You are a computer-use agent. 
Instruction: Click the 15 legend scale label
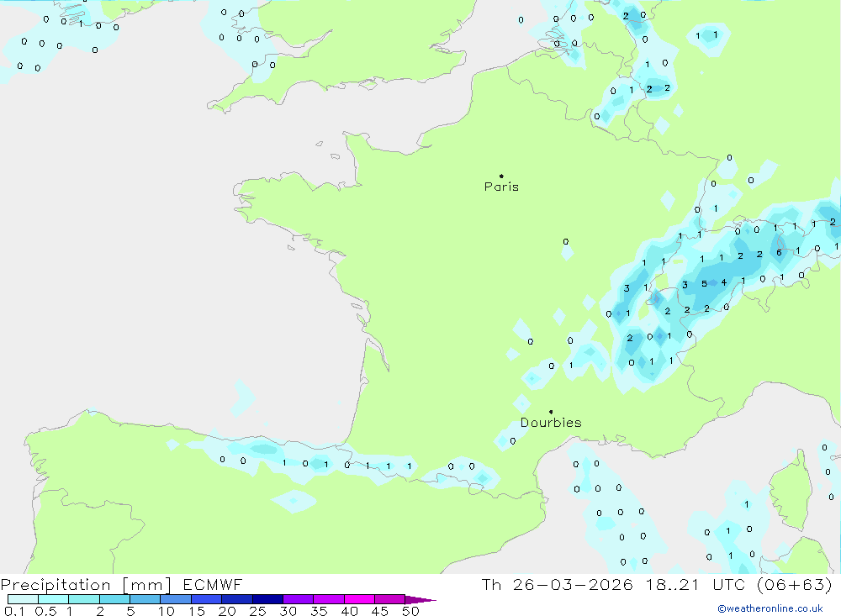[197, 611]
